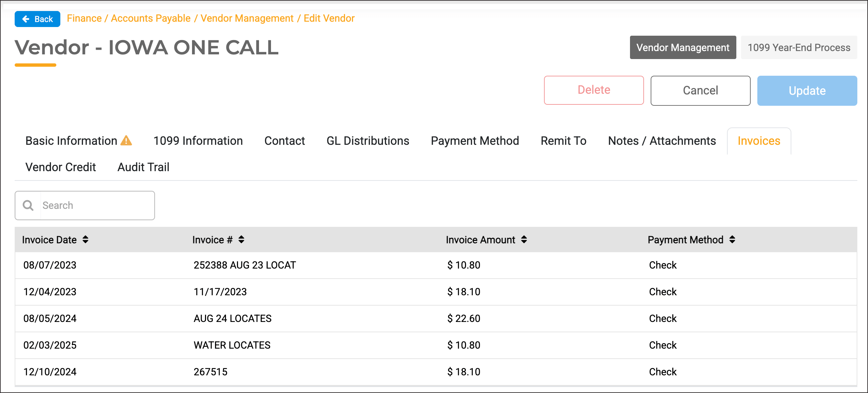
Task: Go to Accounts Payable breadcrumb
Action: (151, 18)
